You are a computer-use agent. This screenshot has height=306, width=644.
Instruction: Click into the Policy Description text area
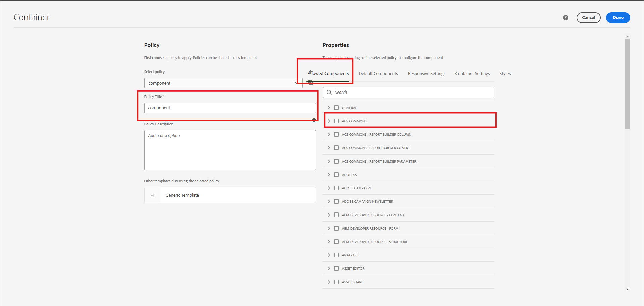point(230,150)
